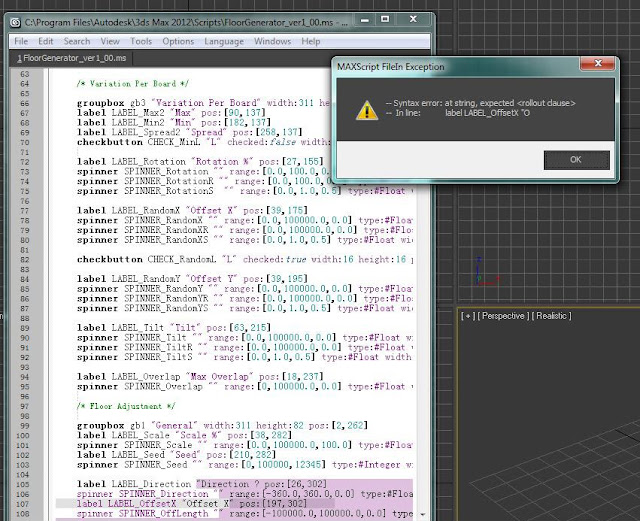640x521 pixels.
Task: Click the Realistic shading label
Action: (551, 316)
